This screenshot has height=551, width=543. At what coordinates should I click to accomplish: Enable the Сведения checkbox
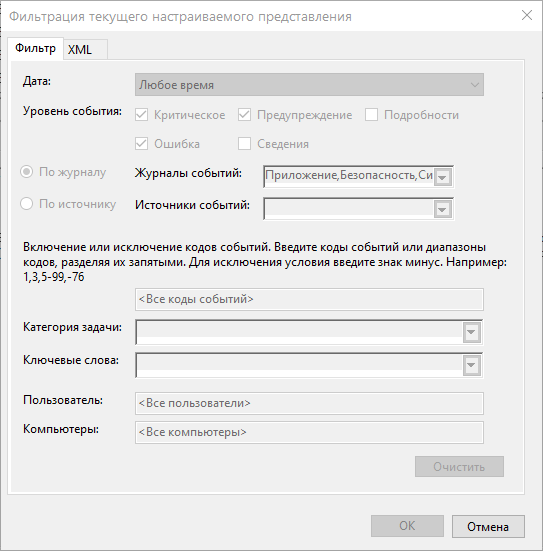point(244,144)
